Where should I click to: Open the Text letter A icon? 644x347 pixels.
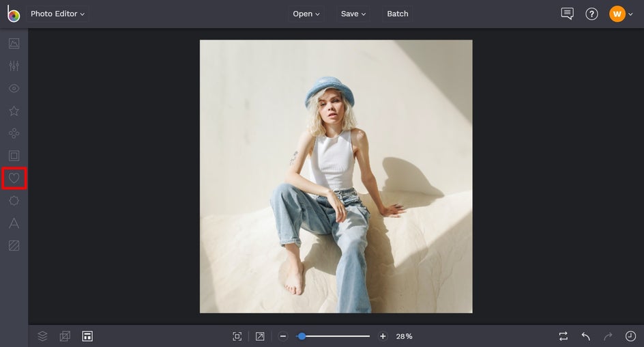tap(14, 223)
